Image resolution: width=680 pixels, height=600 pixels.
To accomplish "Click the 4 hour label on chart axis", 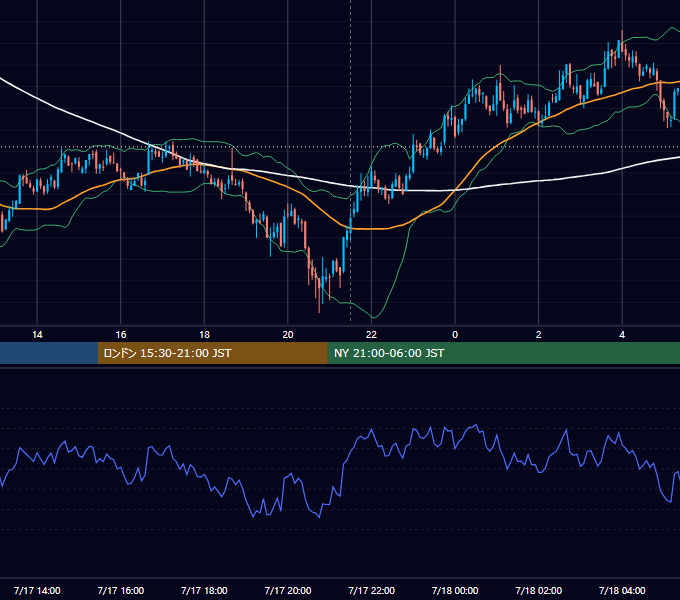I will (x=622, y=335).
